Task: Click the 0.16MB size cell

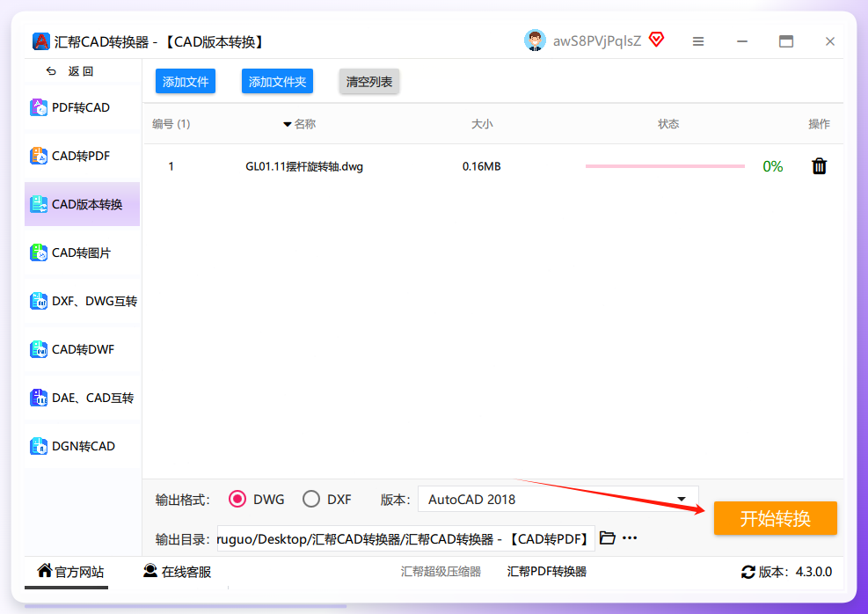Action: pyautogui.click(x=482, y=166)
